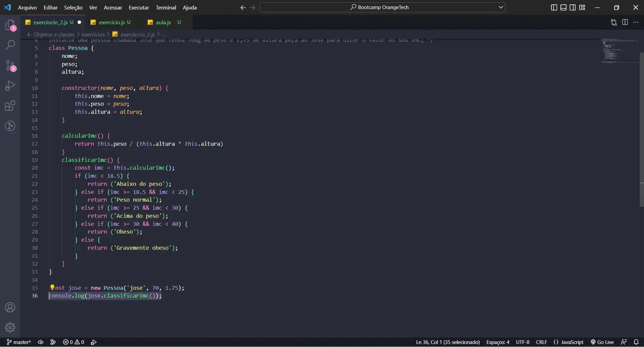
Task: Click the errors and warnings counter
Action: 73,342
